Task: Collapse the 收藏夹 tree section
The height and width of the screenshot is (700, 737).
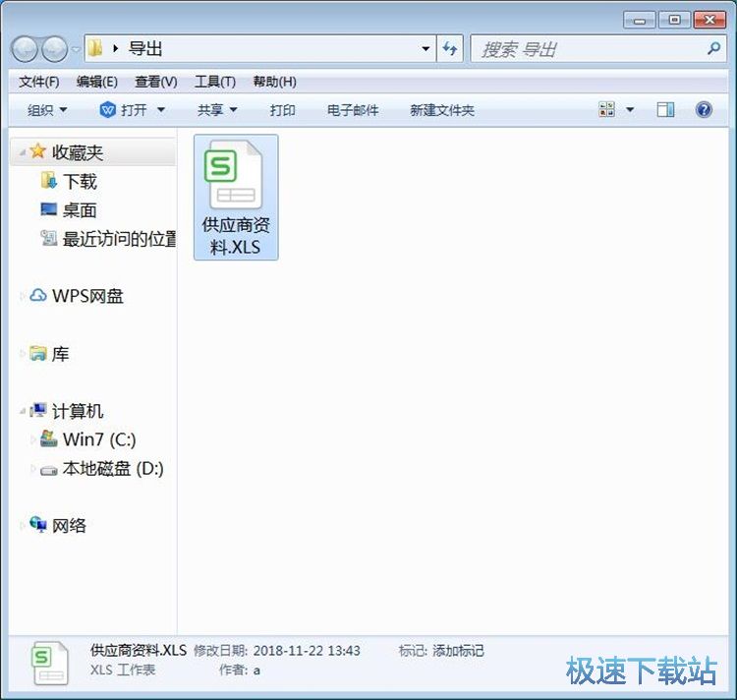Action: tap(22, 152)
